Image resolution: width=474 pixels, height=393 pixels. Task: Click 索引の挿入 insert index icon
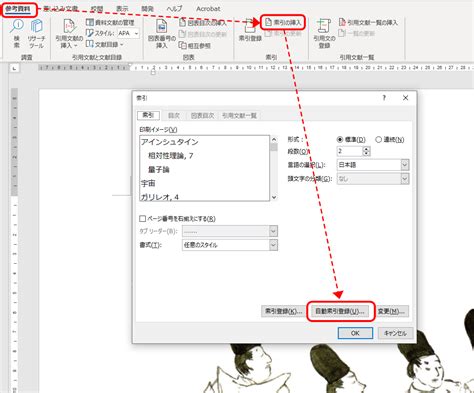tap(283, 22)
